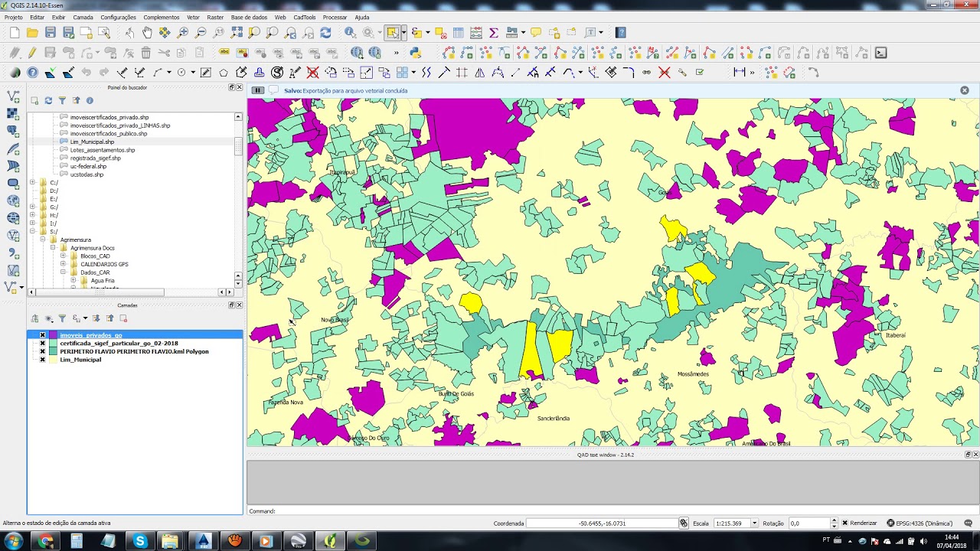Open project with the folder icon
The image size is (980, 551).
click(31, 32)
